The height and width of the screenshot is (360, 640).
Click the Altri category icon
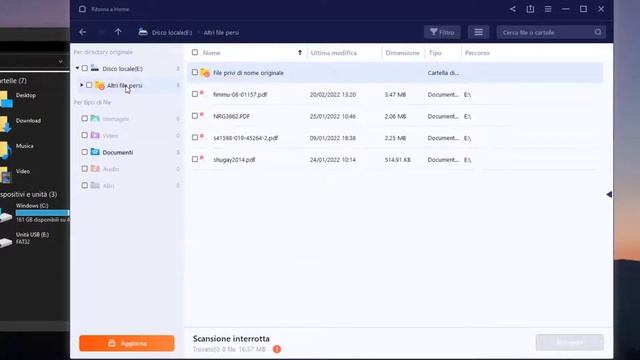[x=95, y=185]
